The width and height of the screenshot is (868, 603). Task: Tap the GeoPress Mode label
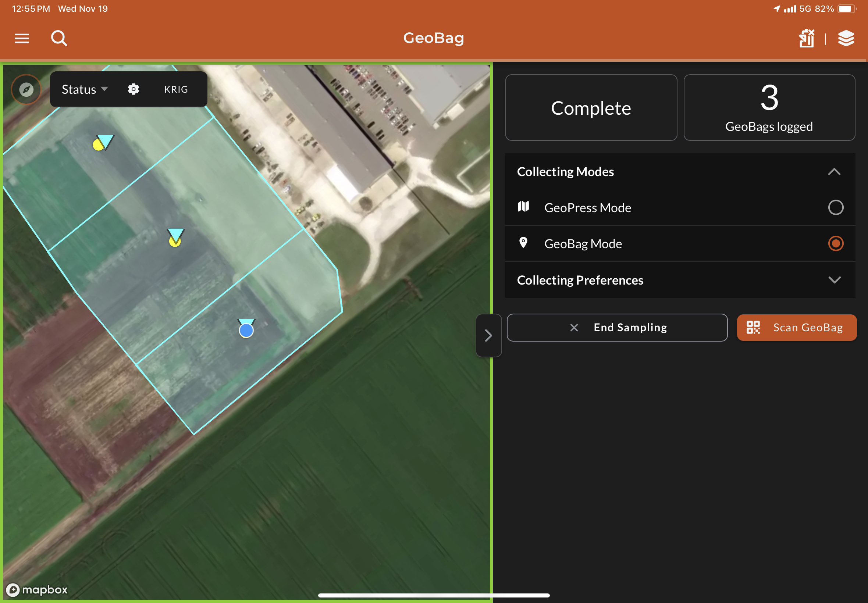tap(588, 207)
